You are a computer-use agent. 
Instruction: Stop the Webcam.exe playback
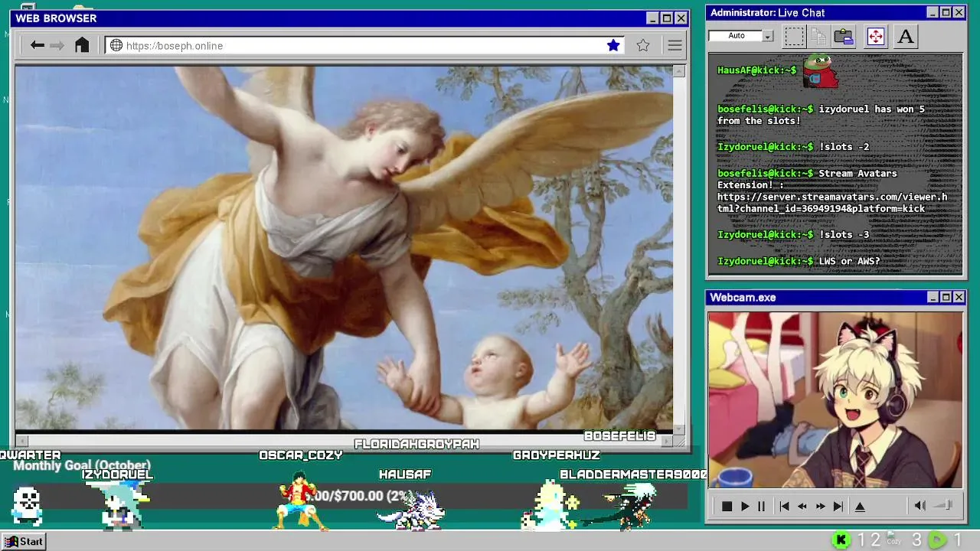pos(727,506)
